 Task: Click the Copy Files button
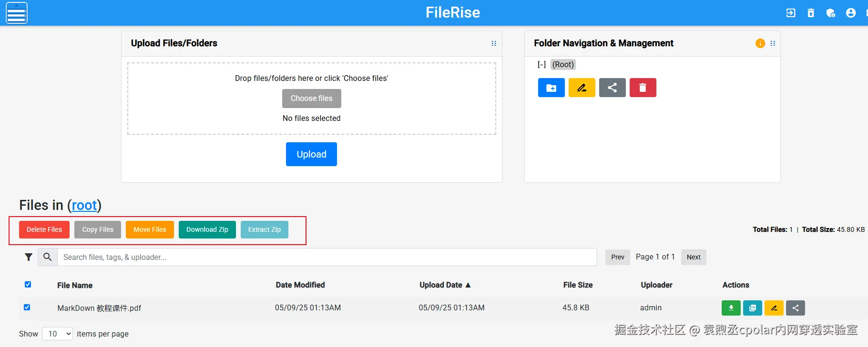coord(98,229)
